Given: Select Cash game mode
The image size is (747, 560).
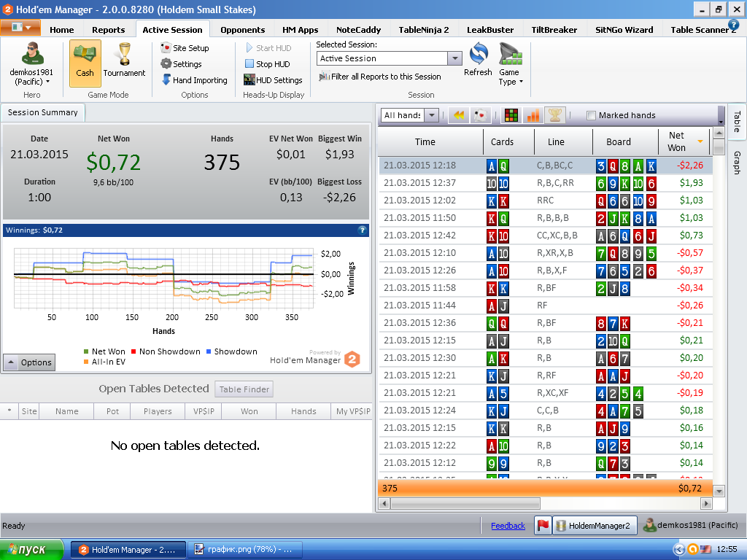Looking at the screenshot, I should coord(85,63).
